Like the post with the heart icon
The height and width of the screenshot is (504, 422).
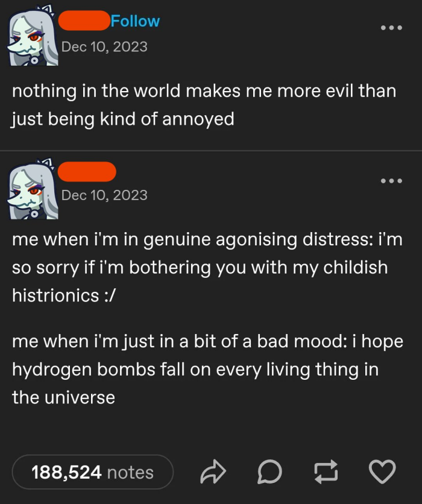382,471
